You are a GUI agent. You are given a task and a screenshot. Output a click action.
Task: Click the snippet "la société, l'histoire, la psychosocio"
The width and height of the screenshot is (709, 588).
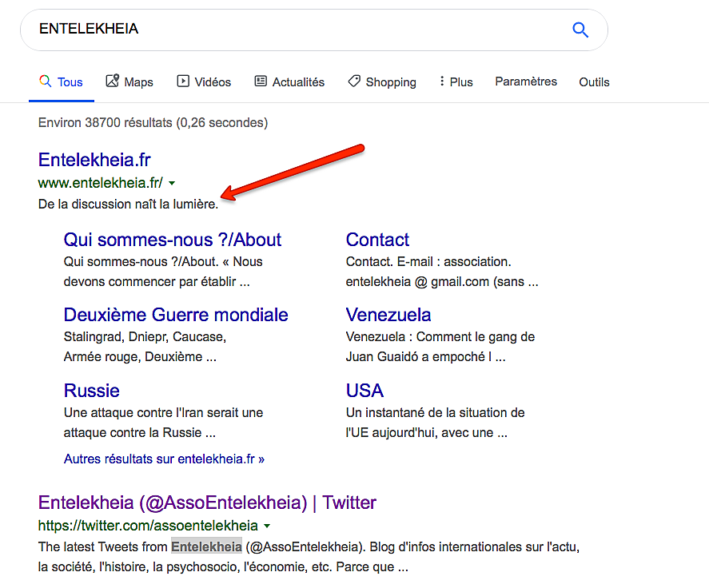[139, 566]
